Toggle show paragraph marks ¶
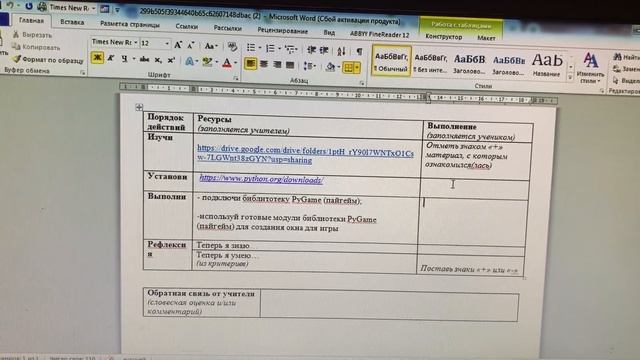This screenshot has width=640, height=360. (359, 52)
